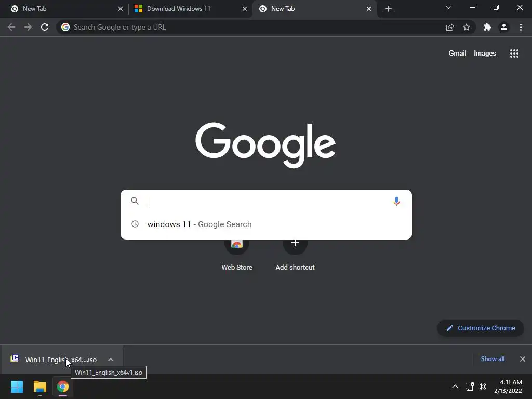This screenshot has width=532, height=399.
Task: Click the clock icon beside windows 11 suggestion
Action: tap(135, 224)
